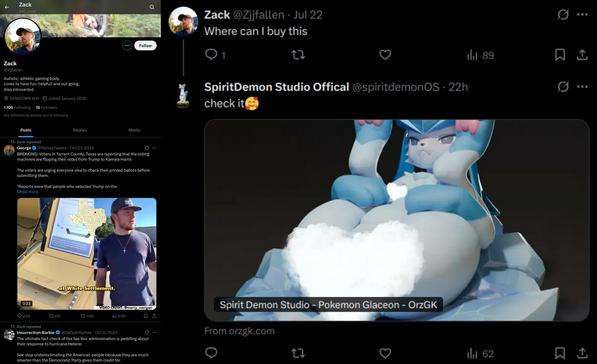Play the Texas voting machine video
597x364 pixels.
87,254
